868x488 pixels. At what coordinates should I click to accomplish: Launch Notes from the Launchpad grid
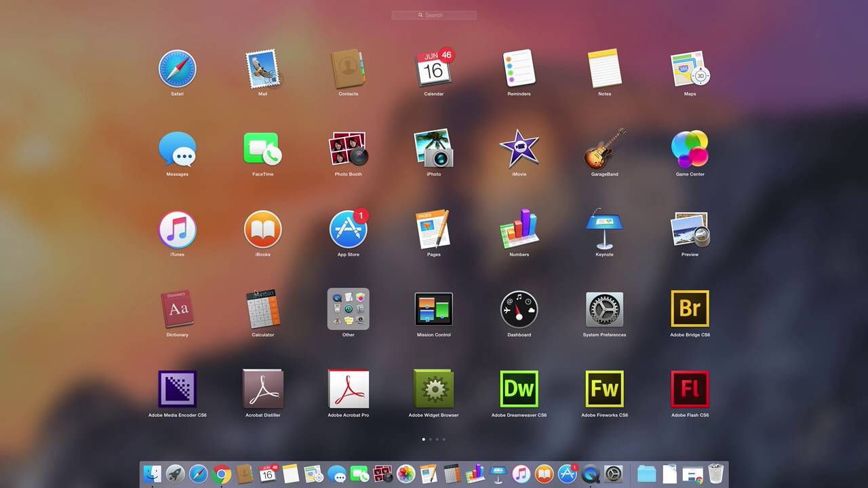tap(604, 69)
